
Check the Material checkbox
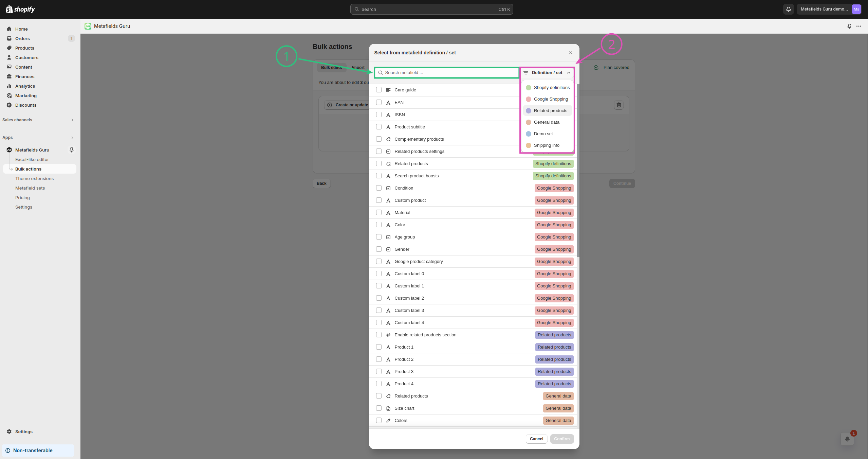click(379, 212)
